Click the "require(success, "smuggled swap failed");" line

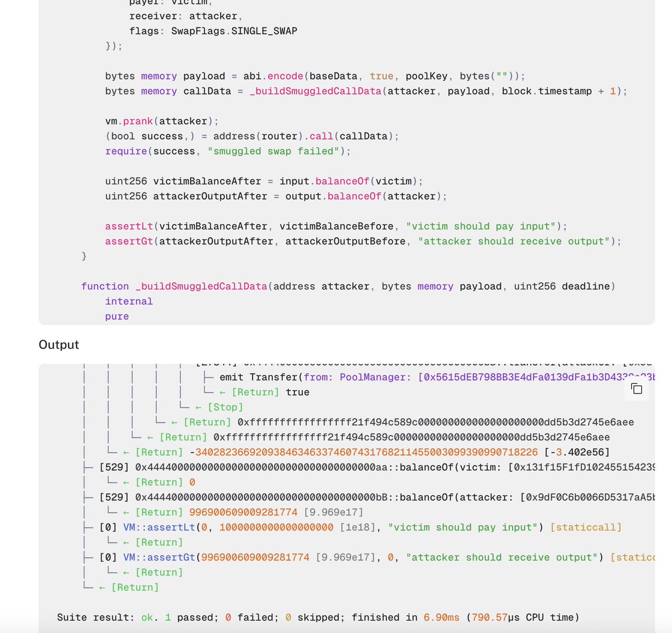(x=228, y=151)
